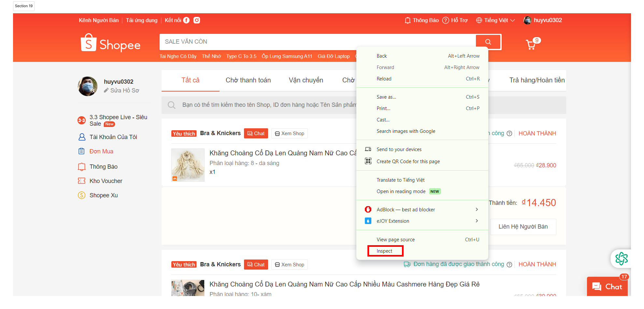
Task: Click the main SALE VẪN CÒN search field
Action: (x=318, y=42)
